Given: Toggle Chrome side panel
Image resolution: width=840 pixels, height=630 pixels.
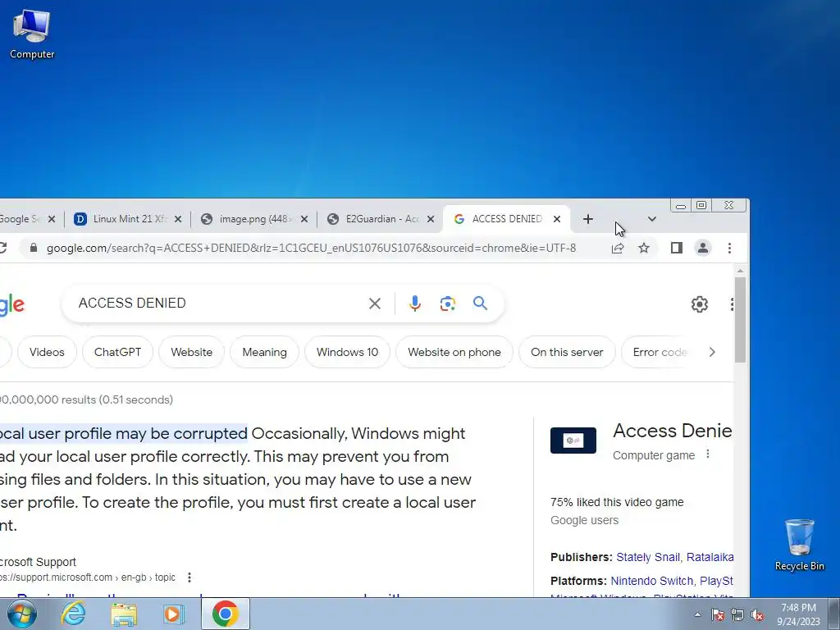Looking at the screenshot, I should pyautogui.click(x=677, y=248).
